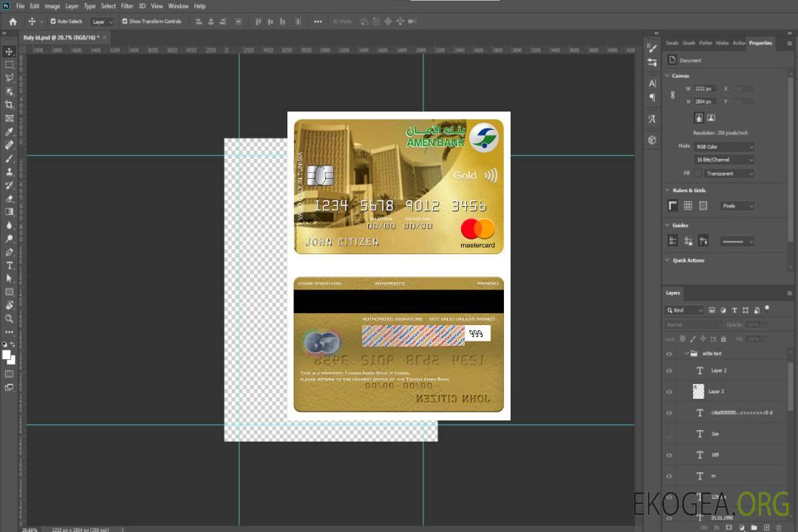
Task: Click the show grid button
Action: (688, 205)
